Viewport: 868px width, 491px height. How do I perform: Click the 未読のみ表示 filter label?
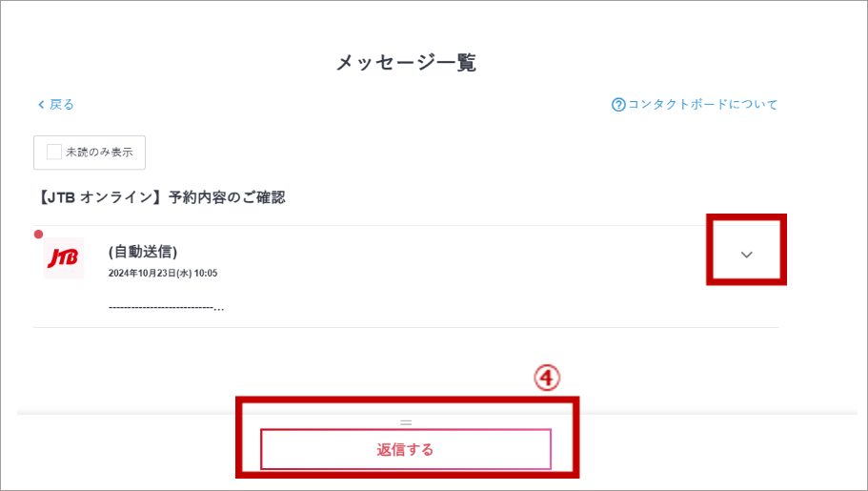pyautogui.click(x=99, y=152)
